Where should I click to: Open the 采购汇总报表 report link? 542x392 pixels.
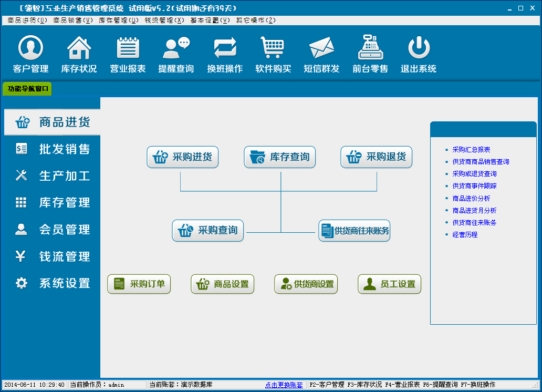471,150
